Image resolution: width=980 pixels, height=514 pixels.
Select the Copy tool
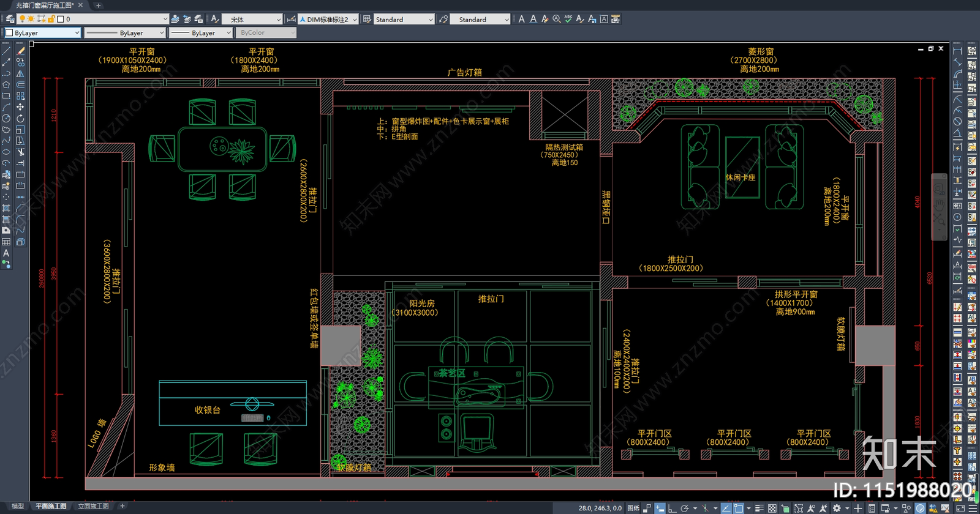click(x=20, y=62)
